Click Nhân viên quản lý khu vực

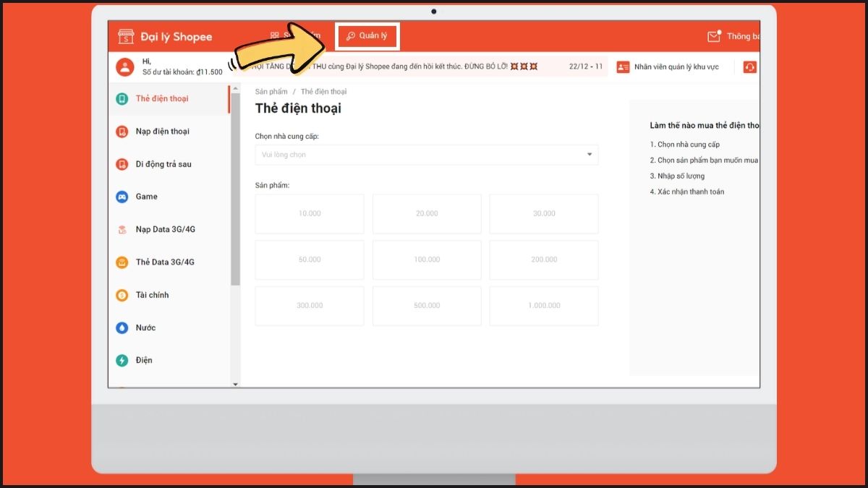pos(676,67)
